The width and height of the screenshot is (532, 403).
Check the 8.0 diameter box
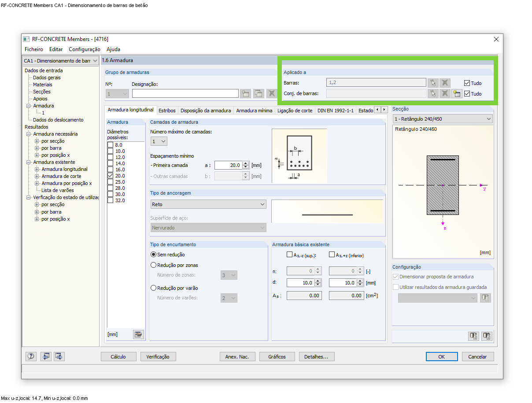pos(111,145)
